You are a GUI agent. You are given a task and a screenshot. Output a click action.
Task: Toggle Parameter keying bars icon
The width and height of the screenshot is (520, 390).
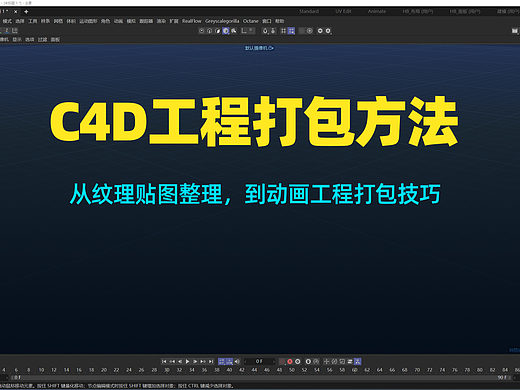pyautogui.click(x=350, y=361)
